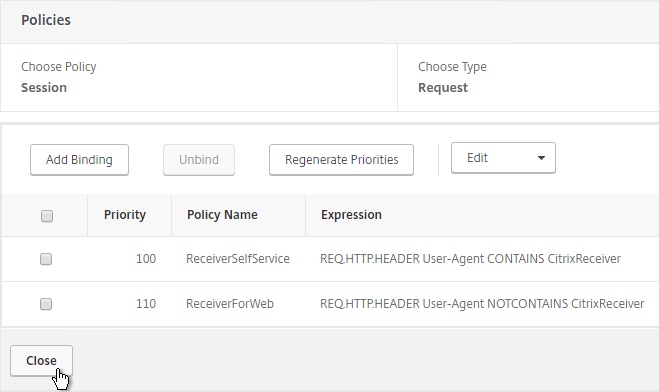
Task: Click the Unbind button
Action: click(x=199, y=160)
